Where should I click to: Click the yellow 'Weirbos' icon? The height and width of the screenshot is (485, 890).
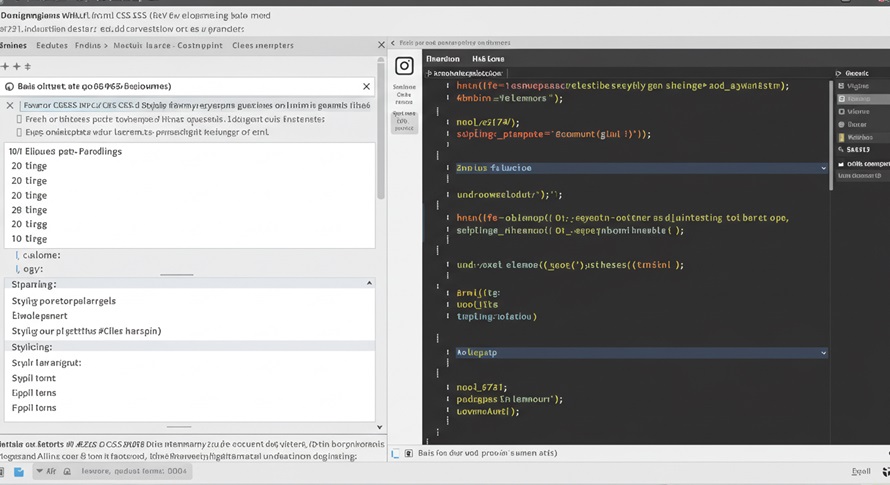tap(841, 137)
